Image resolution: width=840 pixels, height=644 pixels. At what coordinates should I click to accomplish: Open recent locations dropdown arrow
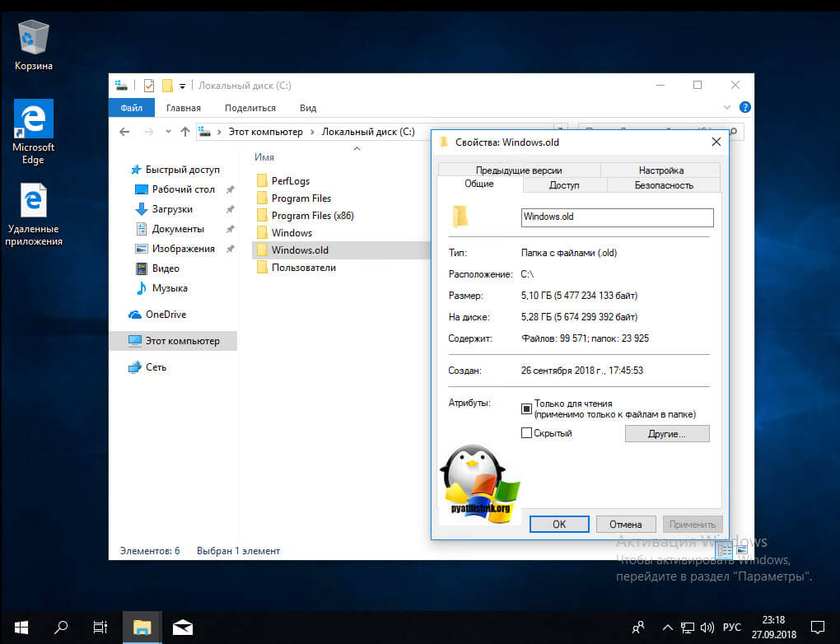(168, 132)
